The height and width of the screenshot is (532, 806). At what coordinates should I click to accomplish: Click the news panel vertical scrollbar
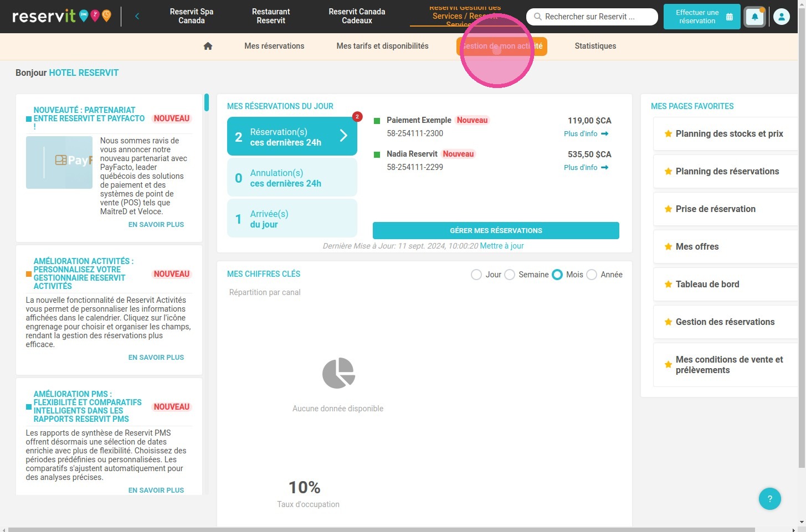(x=207, y=102)
